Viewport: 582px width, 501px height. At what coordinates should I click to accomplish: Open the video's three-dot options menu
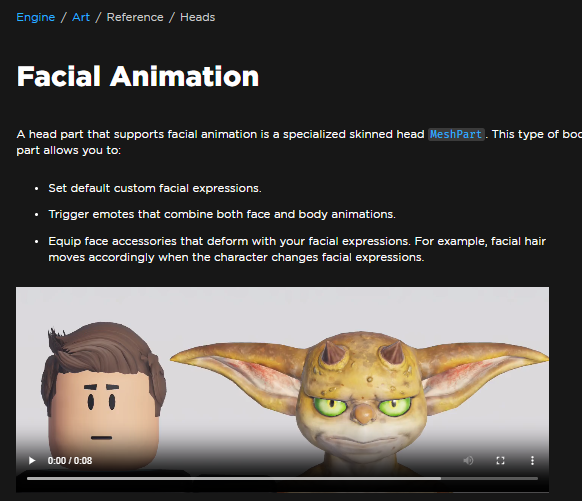tap(532, 461)
